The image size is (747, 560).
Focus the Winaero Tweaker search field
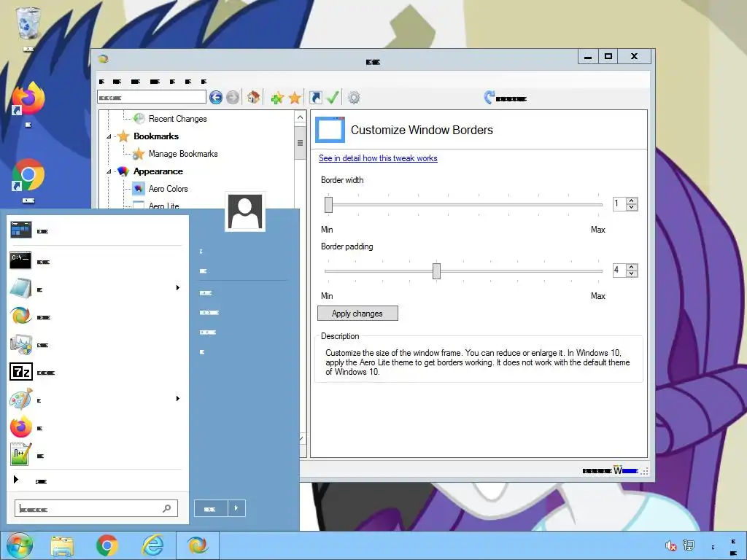click(152, 97)
